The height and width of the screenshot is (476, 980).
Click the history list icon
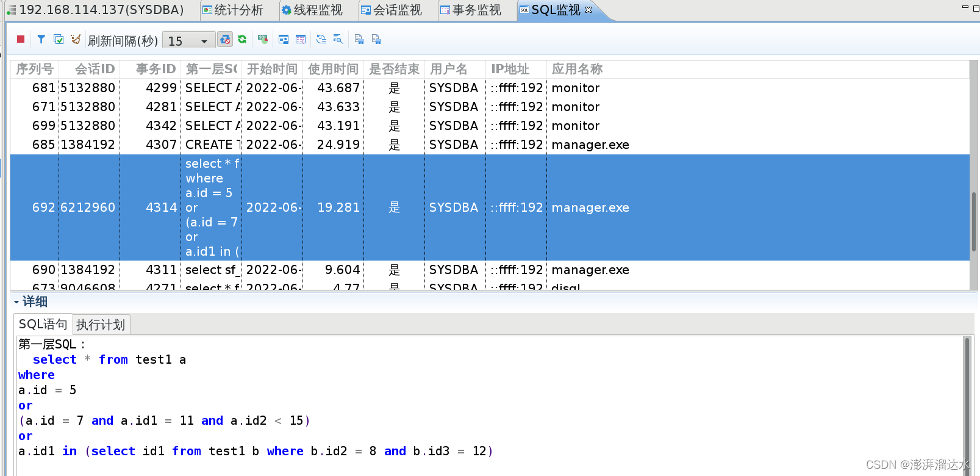[321, 40]
